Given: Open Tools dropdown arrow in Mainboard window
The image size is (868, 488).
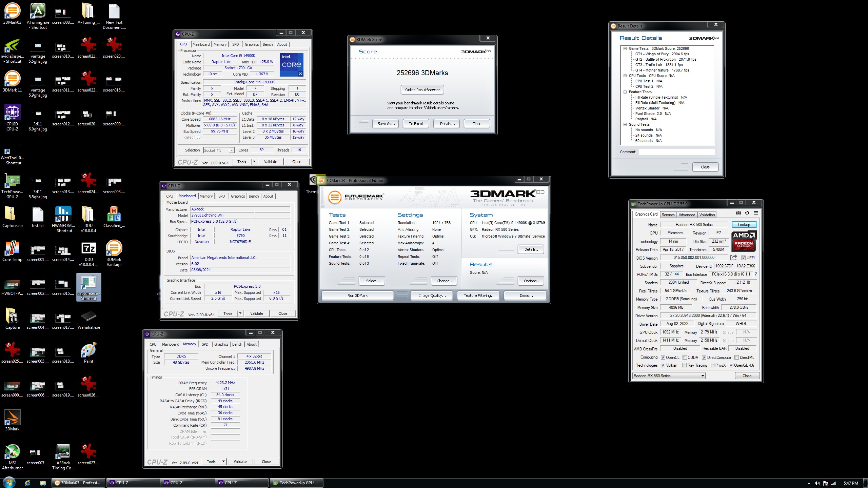Looking at the screenshot, I should coord(240,313).
